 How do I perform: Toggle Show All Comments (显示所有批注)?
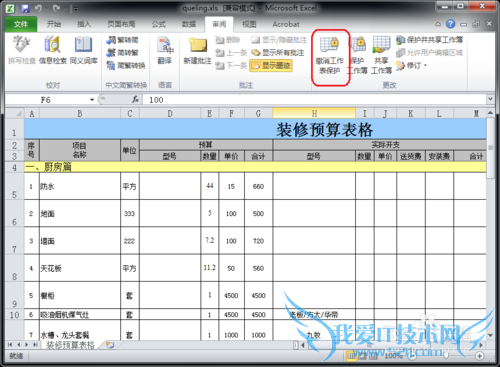click(x=278, y=53)
